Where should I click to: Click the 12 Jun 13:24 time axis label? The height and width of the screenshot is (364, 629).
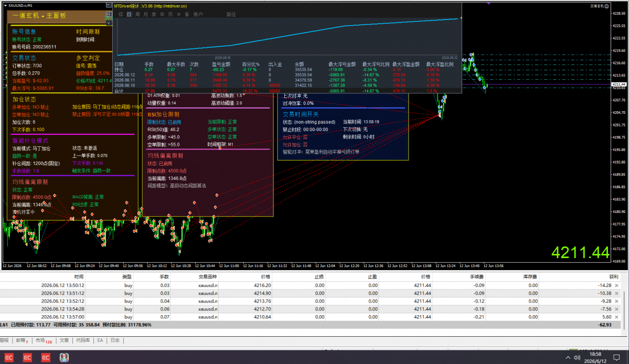coord(445,266)
